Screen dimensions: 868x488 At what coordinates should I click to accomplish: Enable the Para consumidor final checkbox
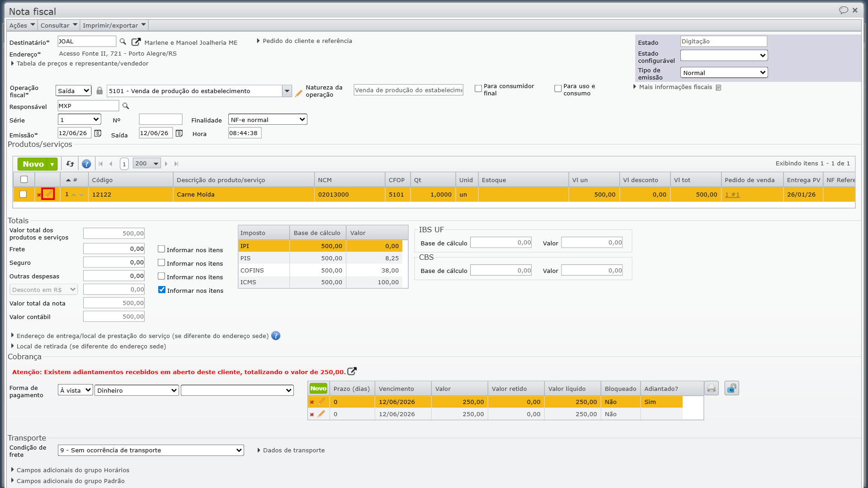pos(478,89)
